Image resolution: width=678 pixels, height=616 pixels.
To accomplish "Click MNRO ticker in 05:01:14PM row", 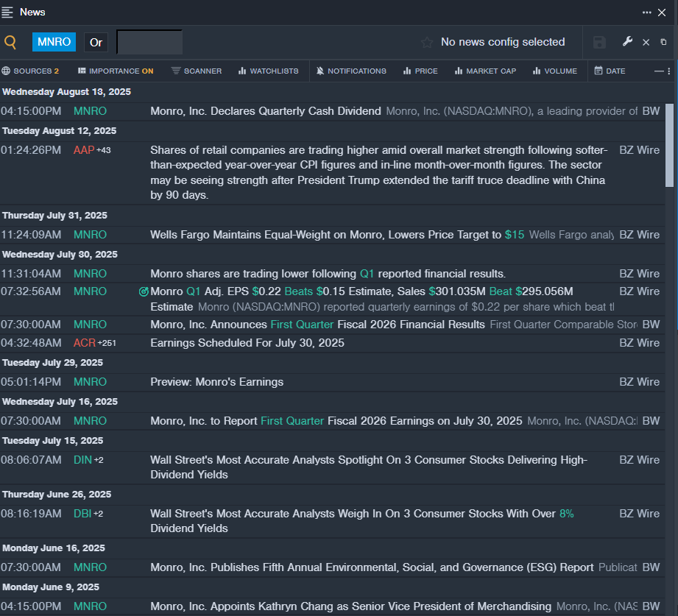I will coord(90,382).
